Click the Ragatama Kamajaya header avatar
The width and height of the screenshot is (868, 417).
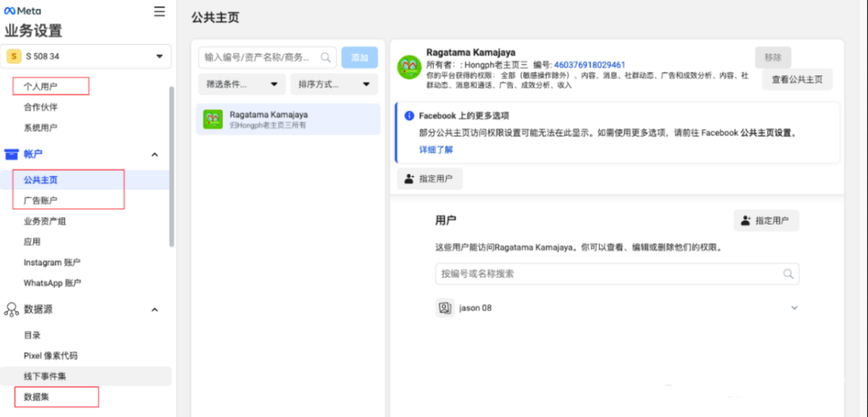click(x=409, y=66)
